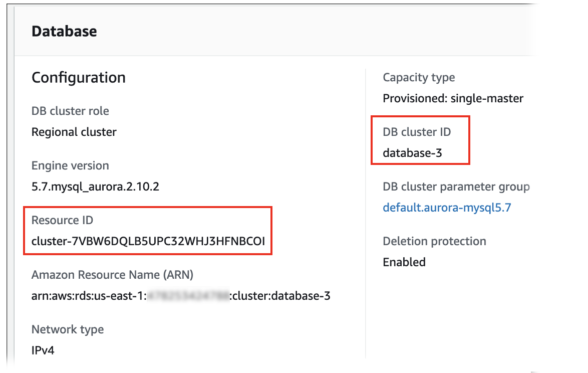Select the Engine version label
This screenshot has width=588, height=373.
pyautogui.click(x=70, y=165)
